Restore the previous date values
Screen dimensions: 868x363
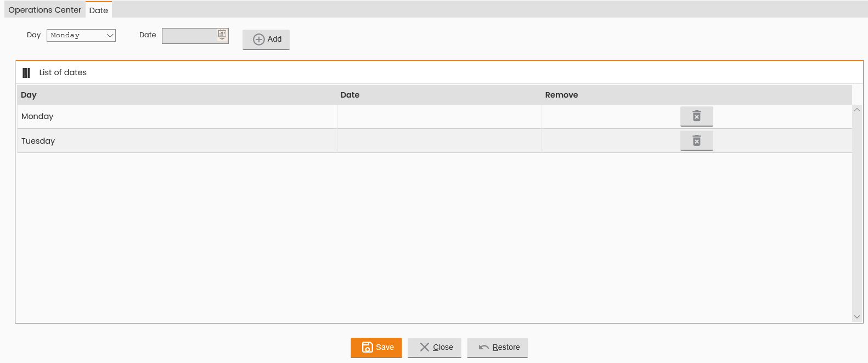[x=497, y=348]
